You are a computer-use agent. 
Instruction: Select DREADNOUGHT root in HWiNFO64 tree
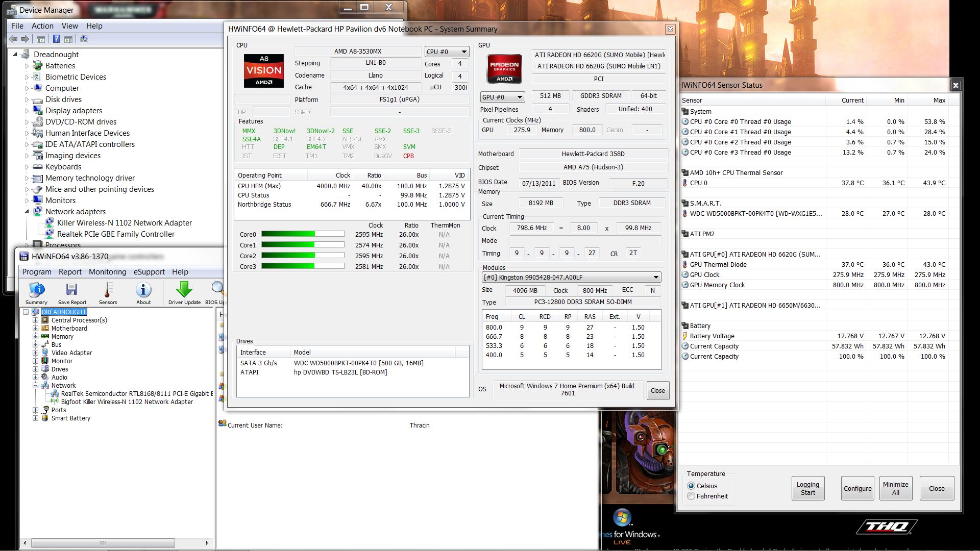(x=64, y=312)
